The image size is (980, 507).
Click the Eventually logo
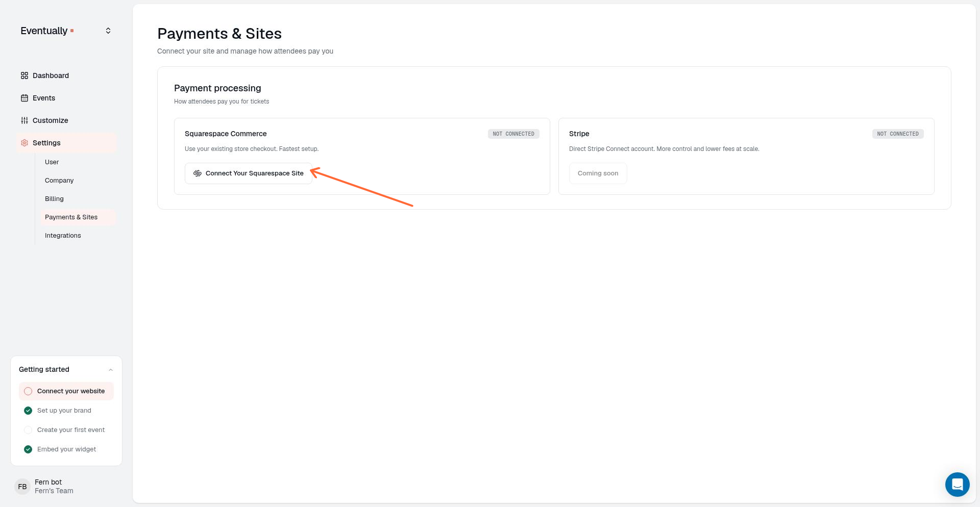pos(47,31)
